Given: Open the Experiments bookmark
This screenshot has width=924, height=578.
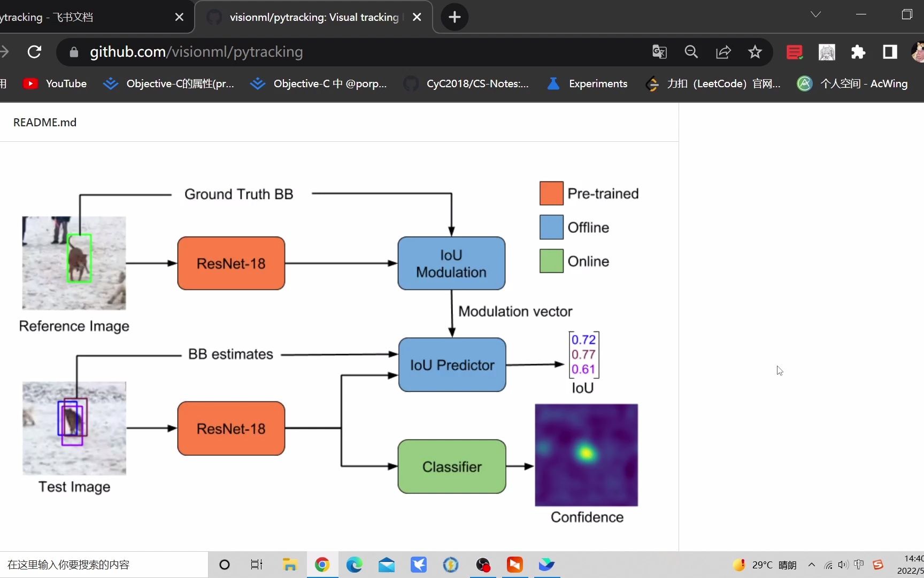Looking at the screenshot, I should (x=587, y=83).
